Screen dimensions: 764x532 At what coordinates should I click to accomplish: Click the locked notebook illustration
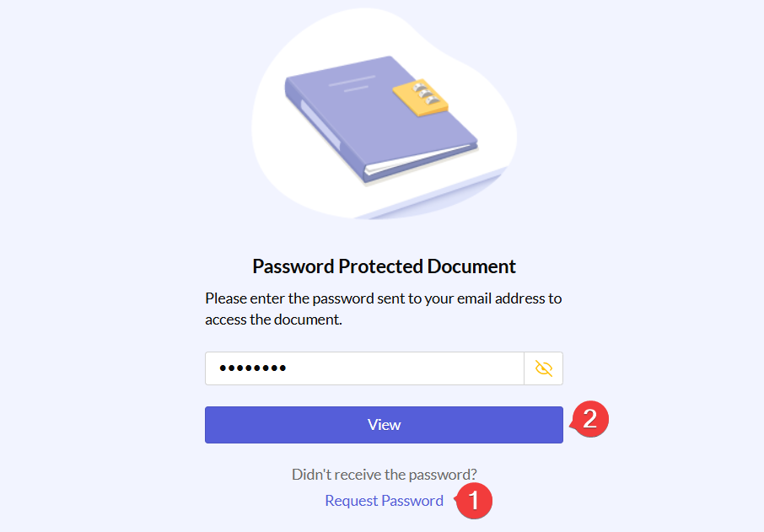pos(379,118)
